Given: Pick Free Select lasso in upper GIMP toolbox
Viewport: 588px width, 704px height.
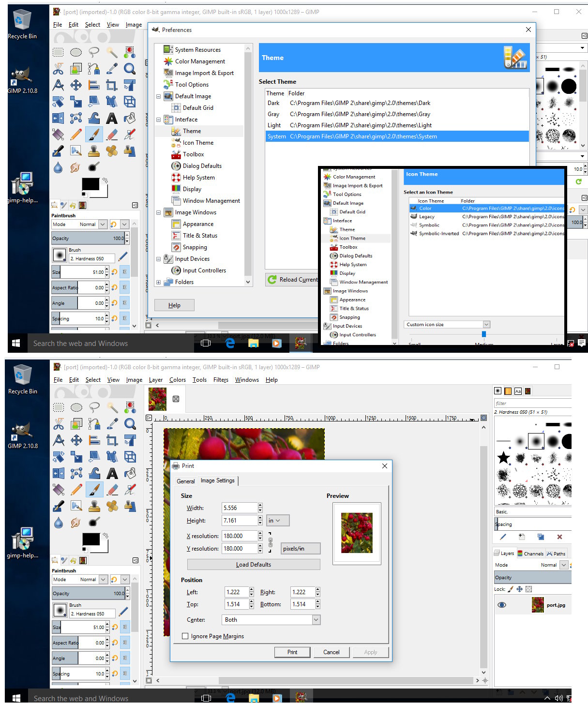Looking at the screenshot, I should [94, 52].
